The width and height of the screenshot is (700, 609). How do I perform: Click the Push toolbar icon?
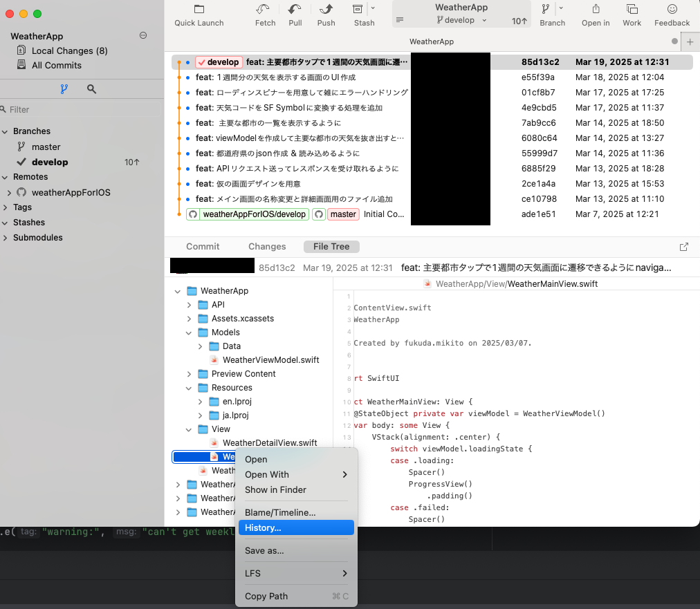pyautogui.click(x=325, y=15)
